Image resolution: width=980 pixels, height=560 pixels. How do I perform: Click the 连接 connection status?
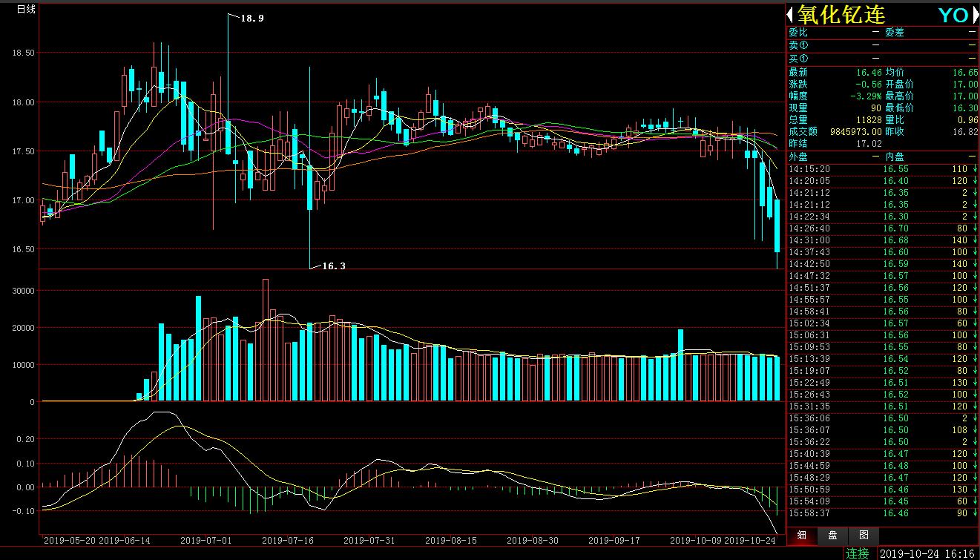tap(858, 553)
